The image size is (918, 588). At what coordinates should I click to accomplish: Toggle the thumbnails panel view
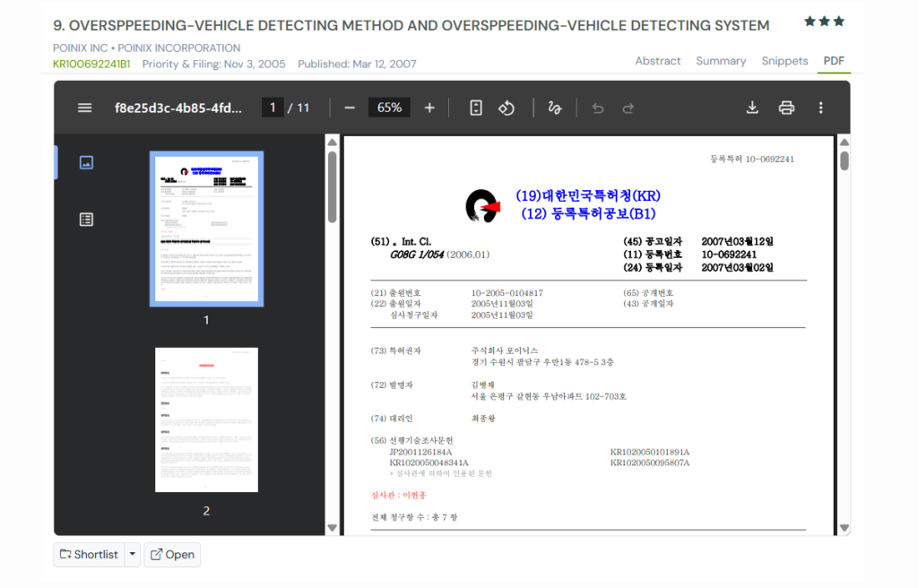(85, 162)
